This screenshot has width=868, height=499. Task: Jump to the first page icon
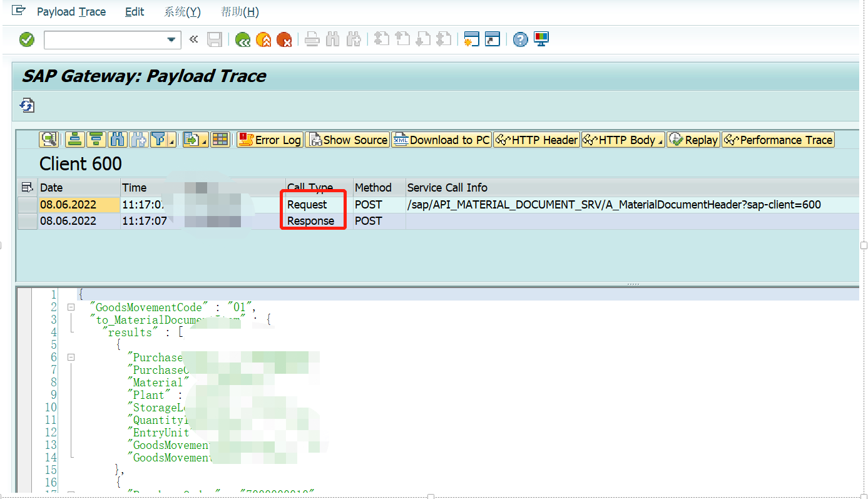pos(381,39)
